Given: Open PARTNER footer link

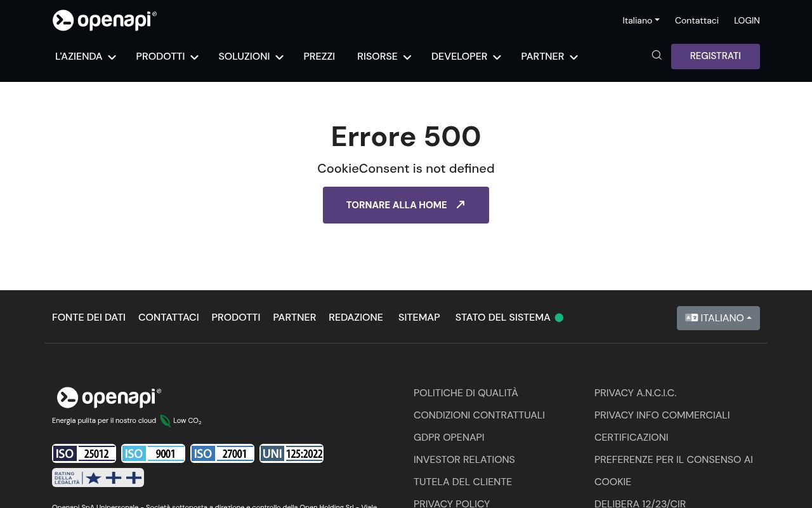Looking at the screenshot, I should 294,317.
